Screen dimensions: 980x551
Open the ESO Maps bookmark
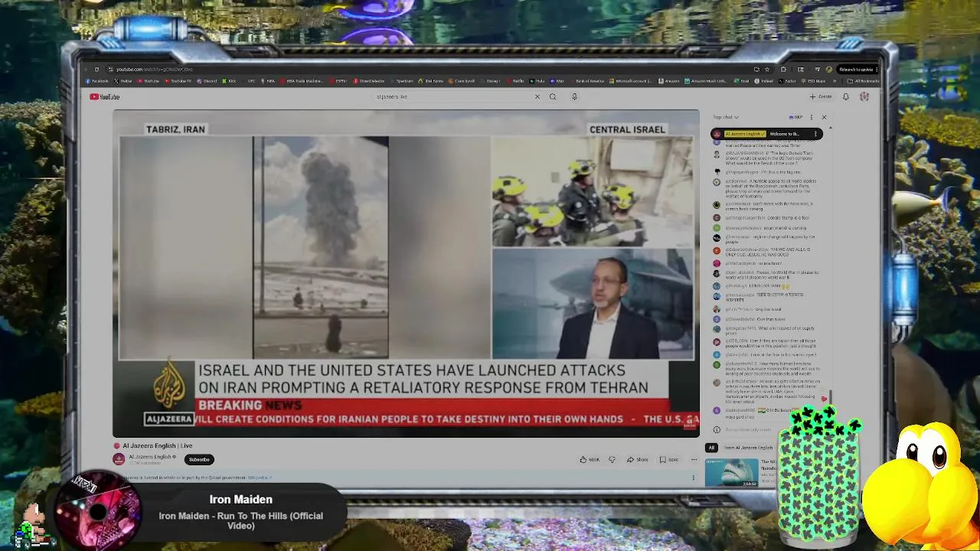coord(813,81)
